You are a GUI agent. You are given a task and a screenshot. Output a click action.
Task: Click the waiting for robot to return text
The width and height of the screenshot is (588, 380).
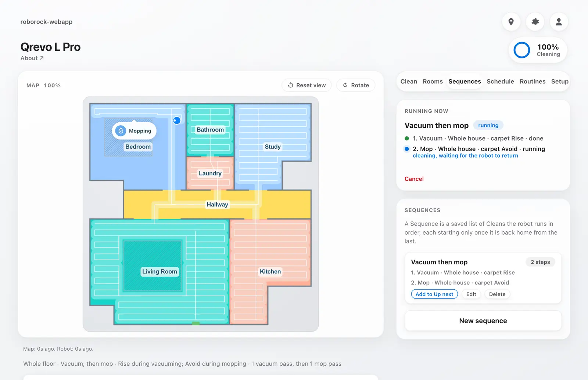tap(465, 156)
